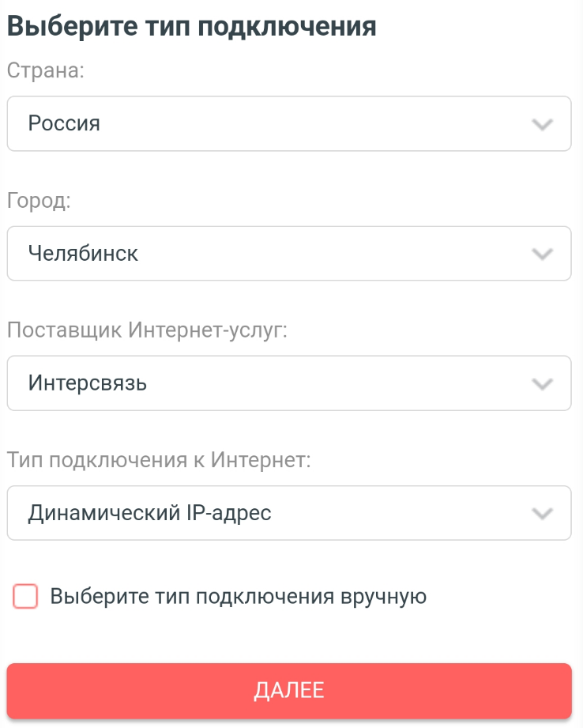Select the 'Челябинск' value text
This screenshot has width=583, height=728.
[x=83, y=253]
